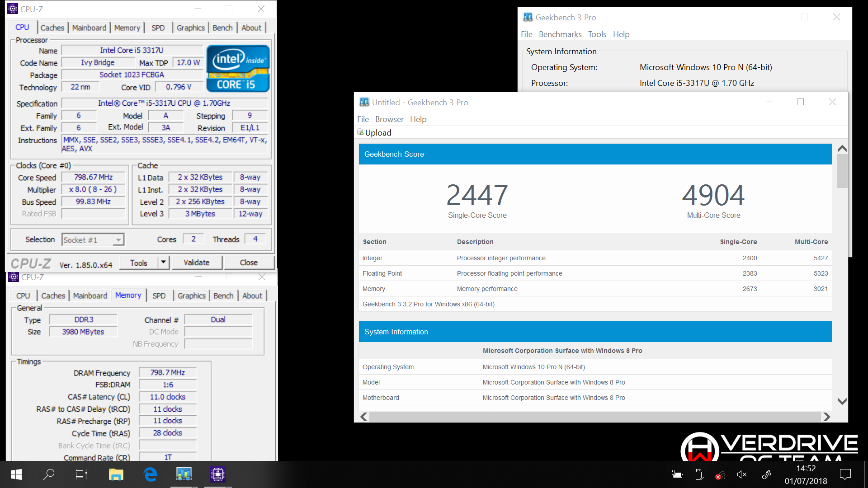The image size is (868, 488).
Task: Click the horizontal scrollbar thumb in results
Action: point(595,417)
